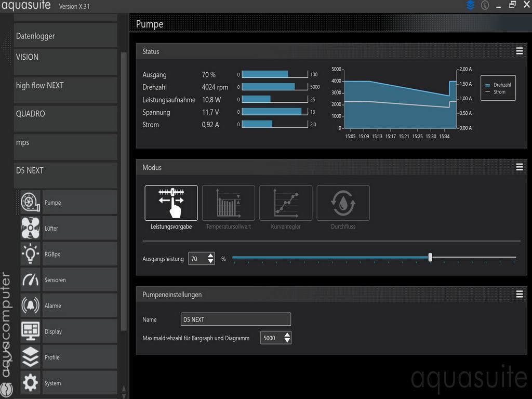Go to the Alarme page label

tap(52, 305)
